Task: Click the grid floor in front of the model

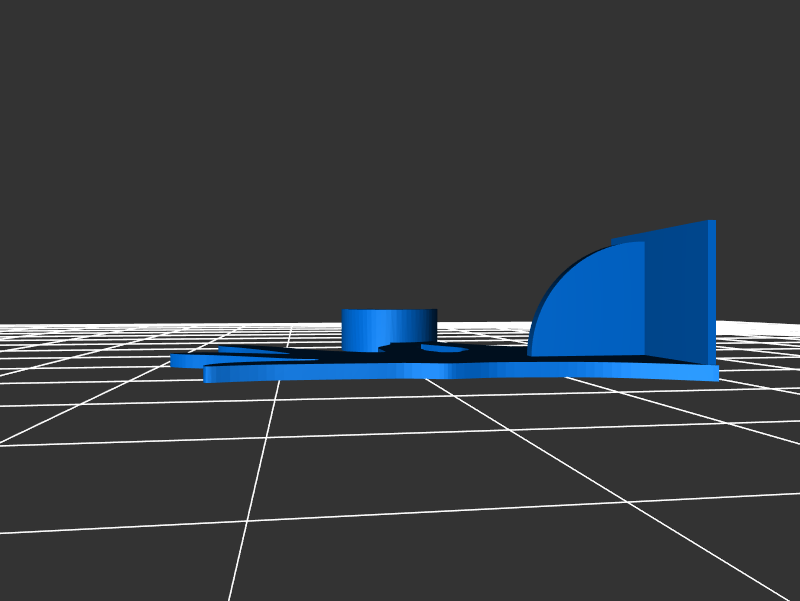Action: click(400, 480)
